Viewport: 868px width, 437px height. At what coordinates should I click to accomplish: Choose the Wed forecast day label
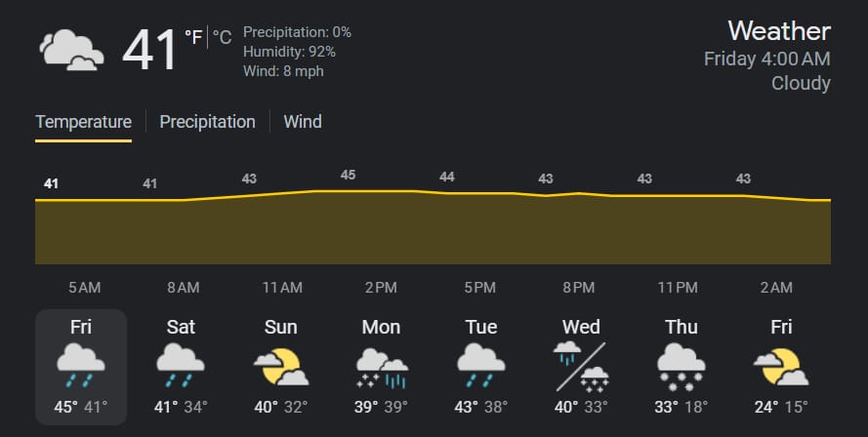coord(581,327)
